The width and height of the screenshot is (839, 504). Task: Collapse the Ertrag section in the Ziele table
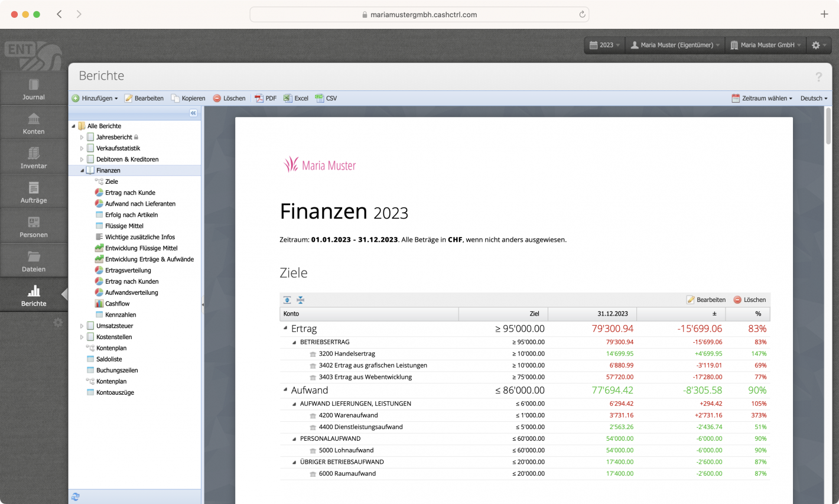[x=284, y=329]
